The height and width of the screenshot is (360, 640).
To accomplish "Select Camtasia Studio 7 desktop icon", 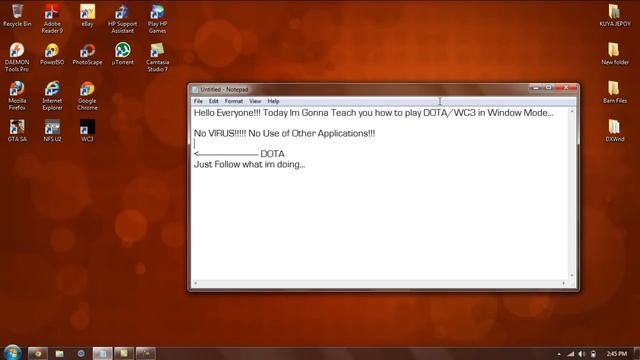I will click(x=158, y=57).
